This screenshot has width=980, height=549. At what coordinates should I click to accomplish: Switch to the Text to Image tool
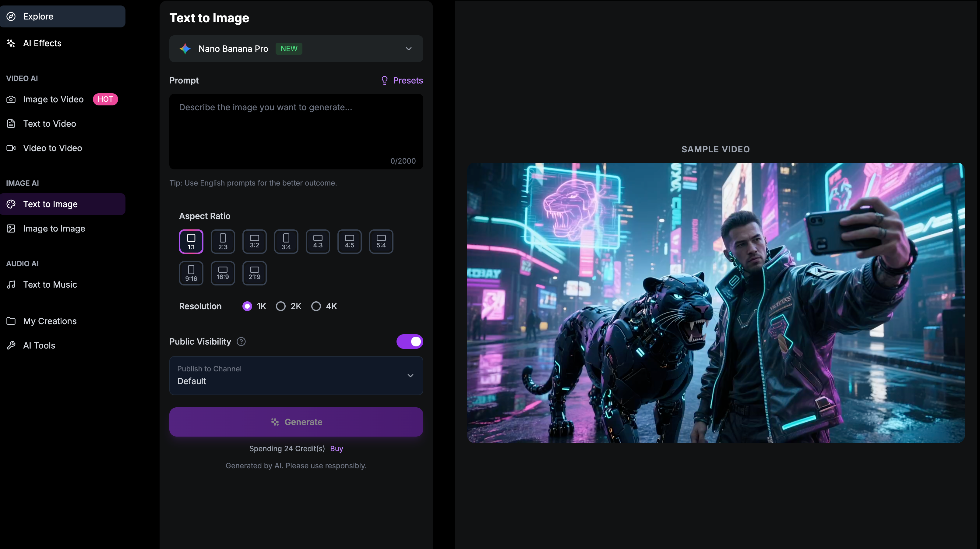[51, 204]
